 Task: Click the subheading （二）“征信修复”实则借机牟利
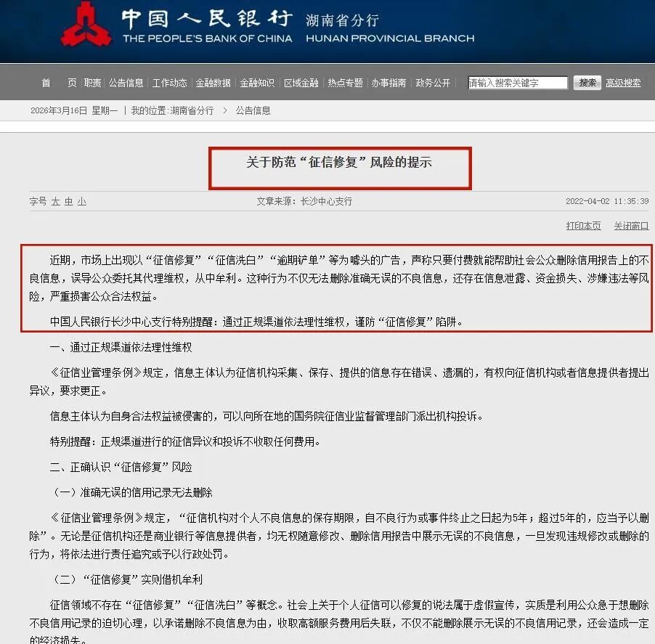(126, 579)
